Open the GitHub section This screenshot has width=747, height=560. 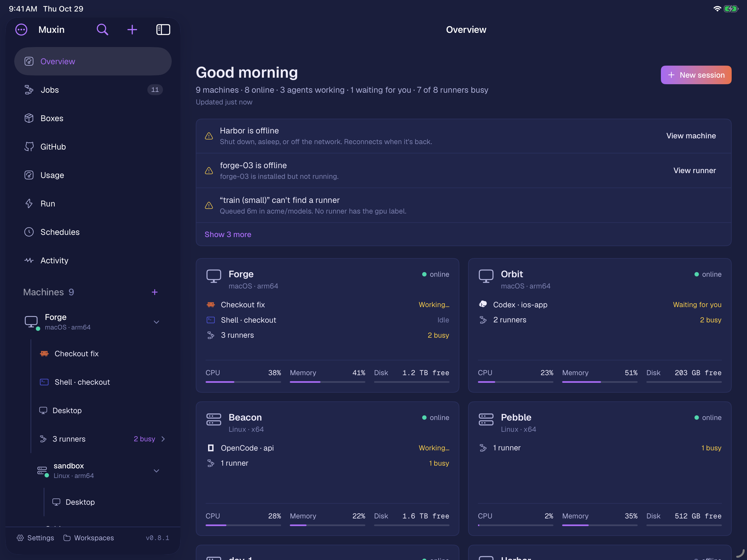[x=93, y=147]
